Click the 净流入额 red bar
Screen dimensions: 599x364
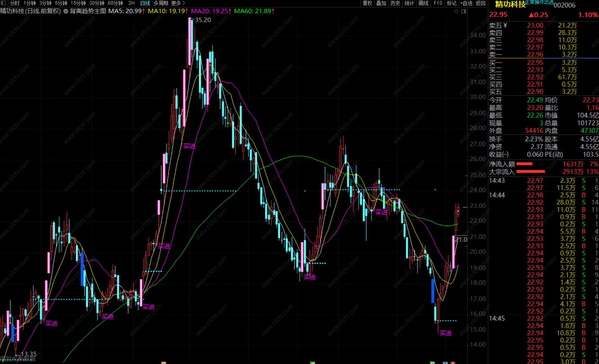click(524, 164)
